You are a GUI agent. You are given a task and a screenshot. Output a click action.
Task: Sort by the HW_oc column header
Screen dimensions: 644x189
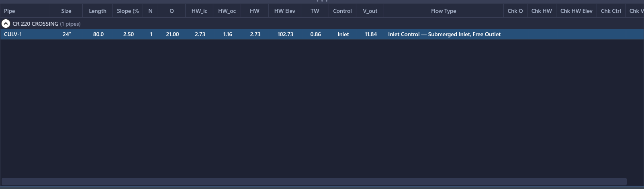(x=227, y=11)
